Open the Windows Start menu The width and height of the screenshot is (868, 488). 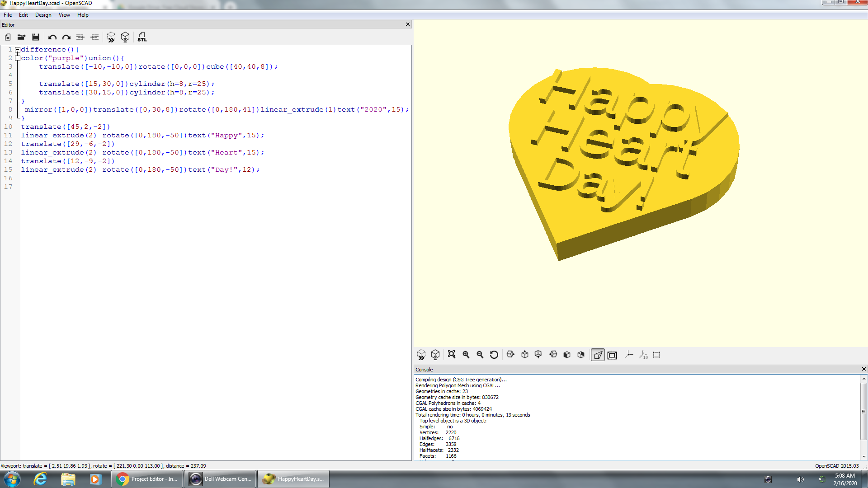click(x=12, y=479)
